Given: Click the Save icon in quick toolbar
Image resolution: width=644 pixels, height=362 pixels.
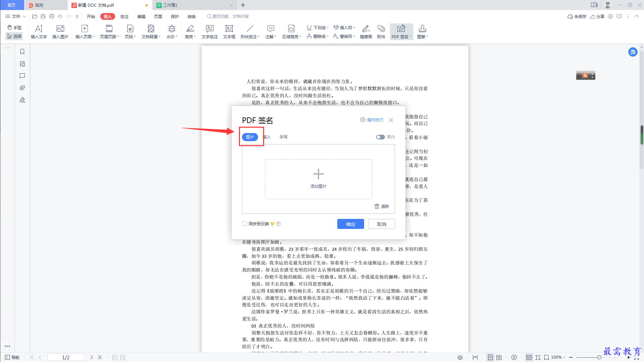Looking at the screenshot, I should [x=43, y=16].
